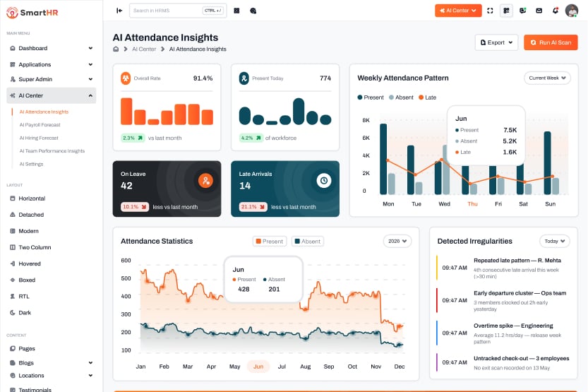Open the mail envelope icon in header
Viewport: 588px width, 392px height.
(x=539, y=11)
